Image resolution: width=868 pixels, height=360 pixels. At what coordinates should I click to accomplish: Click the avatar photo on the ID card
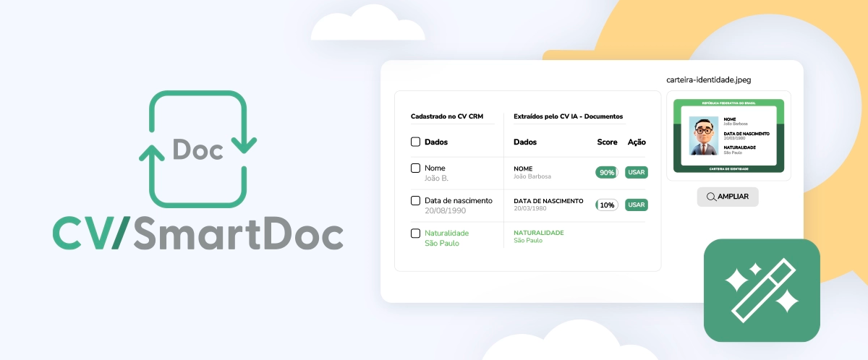[x=703, y=136]
